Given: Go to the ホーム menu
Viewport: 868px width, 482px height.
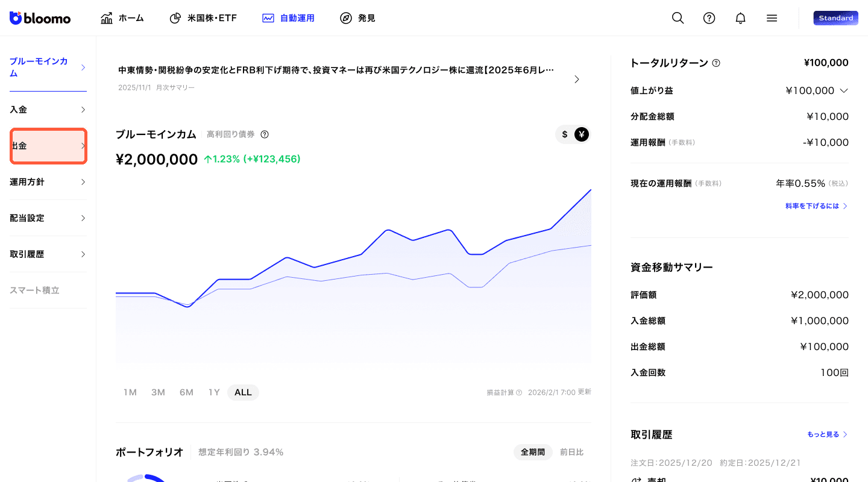Looking at the screenshot, I should point(122,18).
